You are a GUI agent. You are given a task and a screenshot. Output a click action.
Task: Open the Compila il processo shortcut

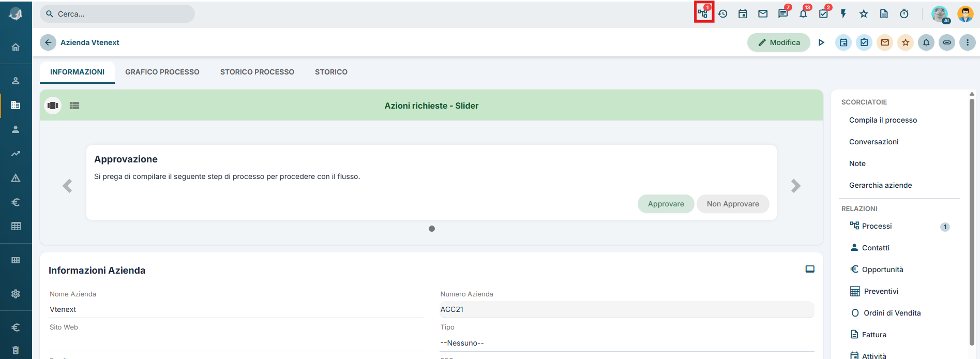(883, 120)
